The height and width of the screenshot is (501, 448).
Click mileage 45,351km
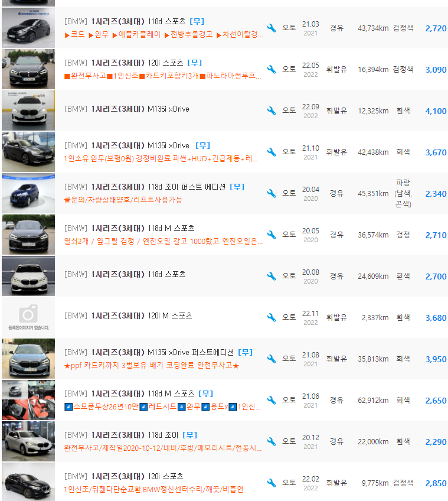(x=373, y=194)
